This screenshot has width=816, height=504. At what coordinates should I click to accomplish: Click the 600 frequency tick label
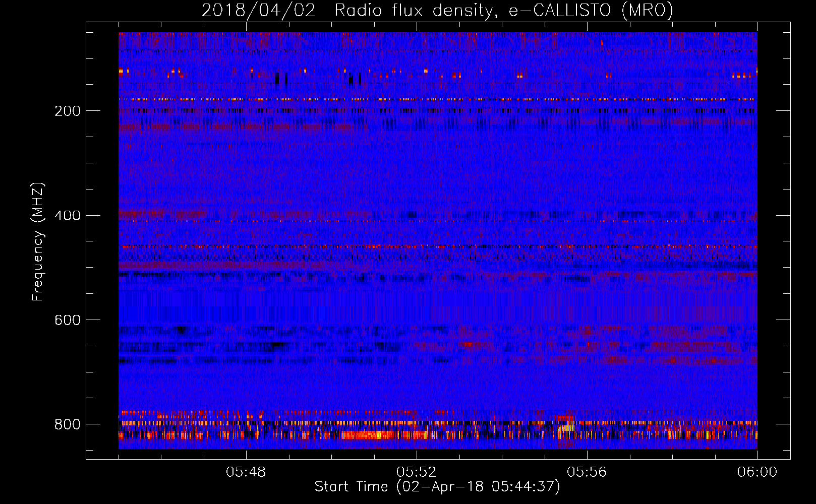tap(68, 320)
